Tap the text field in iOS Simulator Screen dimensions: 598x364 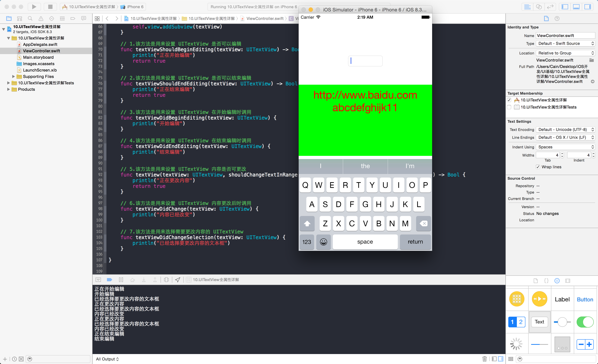[x=365, y=61]
